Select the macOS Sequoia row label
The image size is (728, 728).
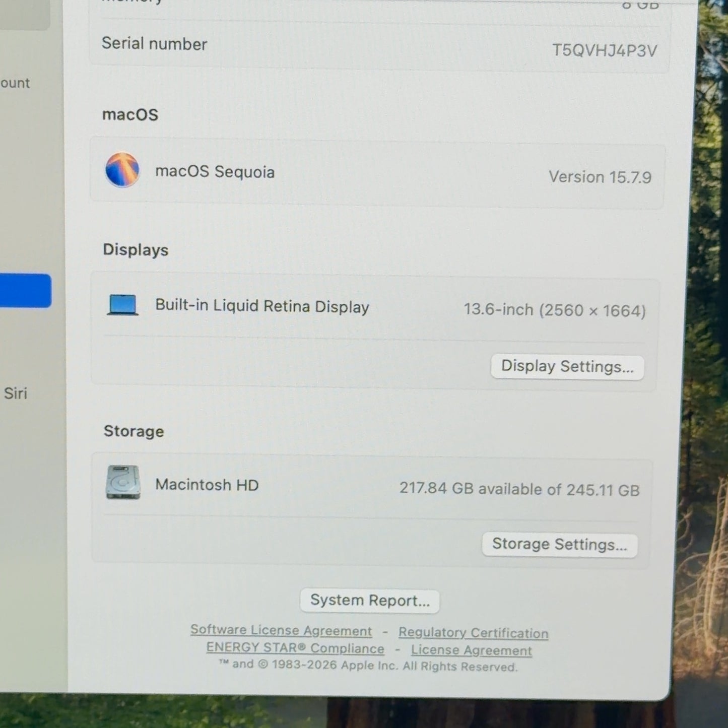coord(215,172)
